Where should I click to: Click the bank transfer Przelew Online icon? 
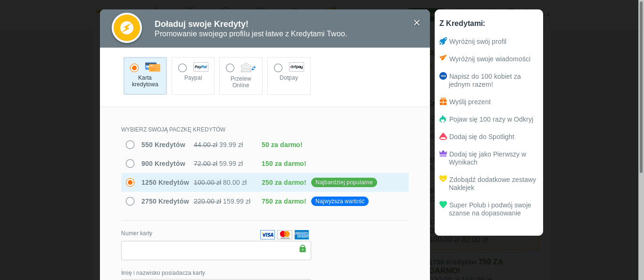point(248,67)
